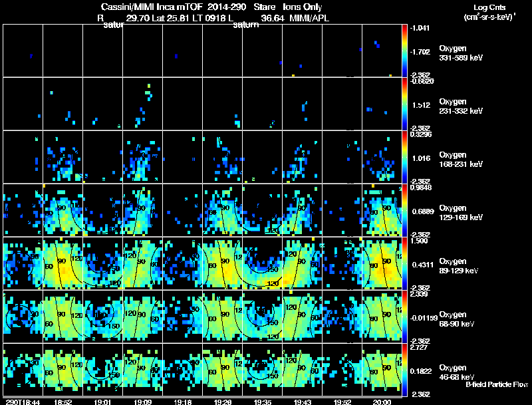Click the color bar beside 231-332 keV row
The width and height of the screenshot is (532, 405).
click(x=404, y=104)
